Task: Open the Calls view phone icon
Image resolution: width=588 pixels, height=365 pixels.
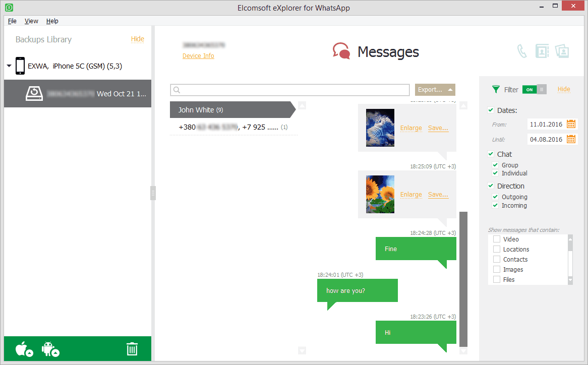Action: [x=521, y=51]
